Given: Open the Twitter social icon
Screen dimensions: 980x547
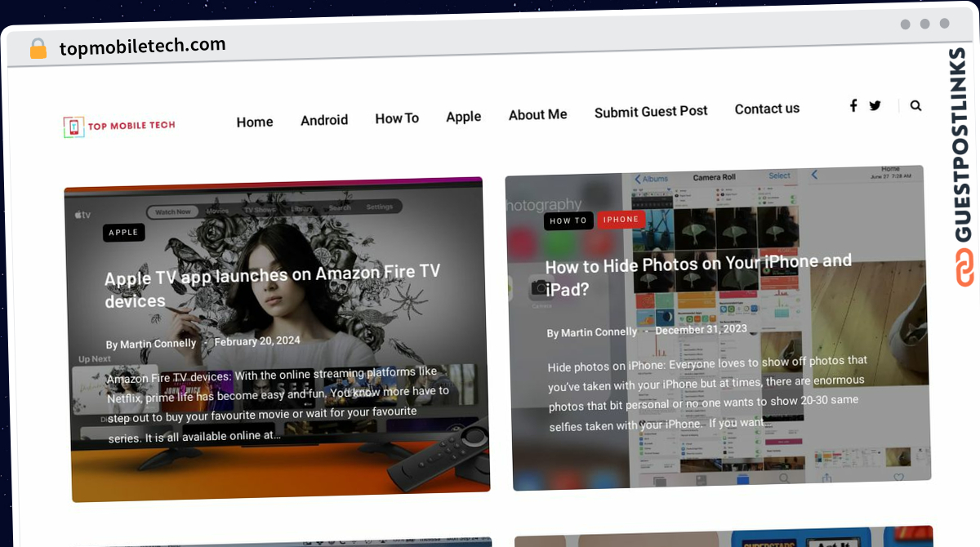Looking at the screenshot, I should tap(875, 105).
